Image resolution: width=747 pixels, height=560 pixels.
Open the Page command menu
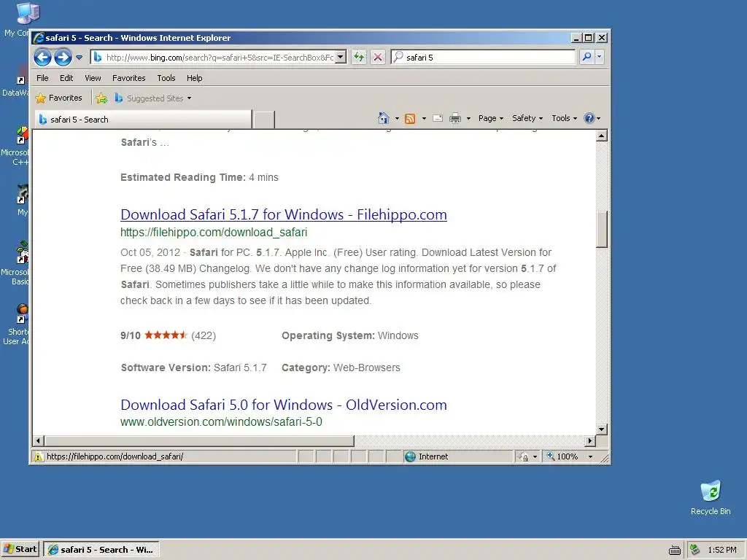491,118
